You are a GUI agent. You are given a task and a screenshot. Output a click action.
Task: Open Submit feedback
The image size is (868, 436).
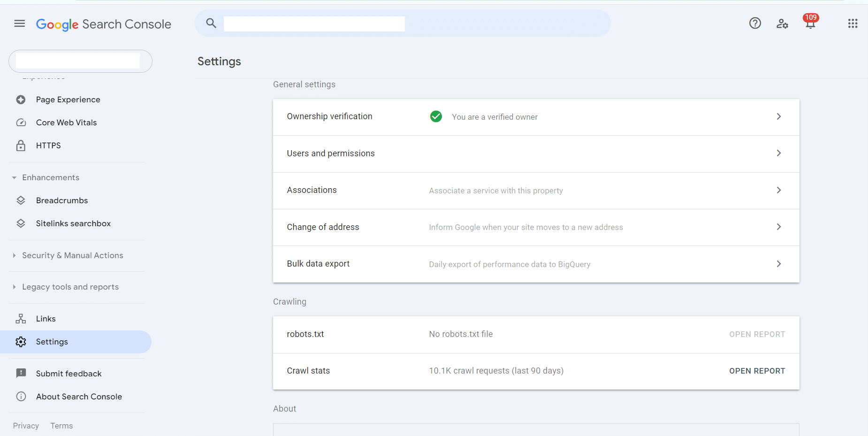[69, 374]
